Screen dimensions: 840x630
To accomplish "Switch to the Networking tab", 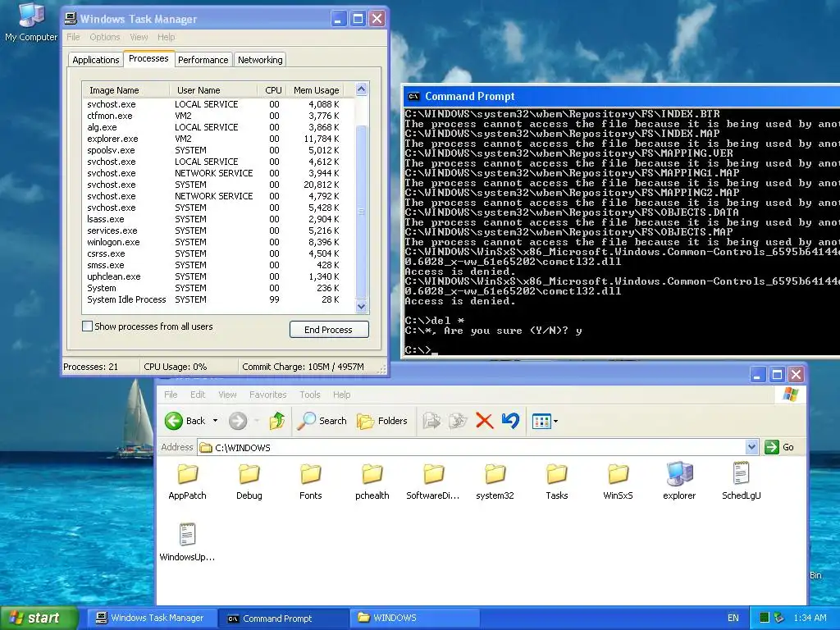I will [x=260, y=59].
